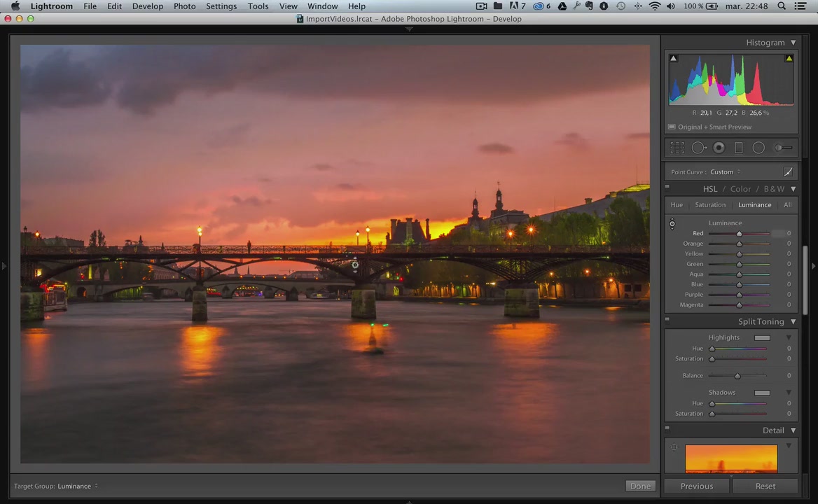818x504 pixels.
Task: Click the Green luminance slider handle
Action: (x=739, y=264)
